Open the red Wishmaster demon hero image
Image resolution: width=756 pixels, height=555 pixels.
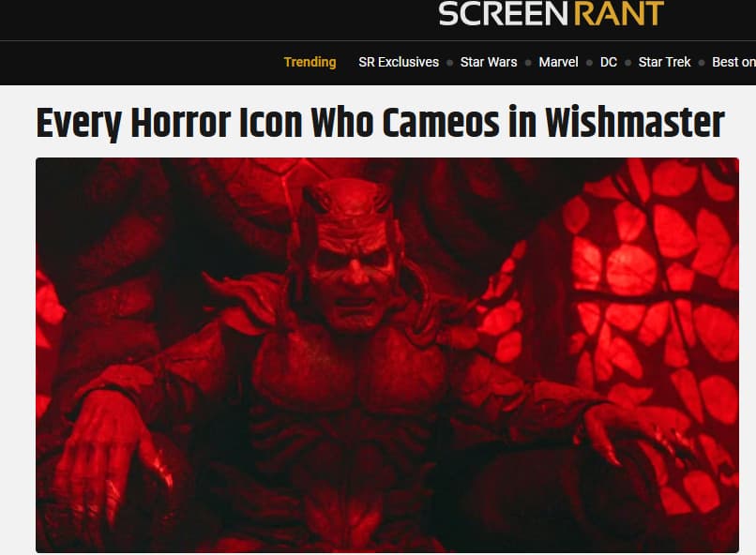[387, 355]
